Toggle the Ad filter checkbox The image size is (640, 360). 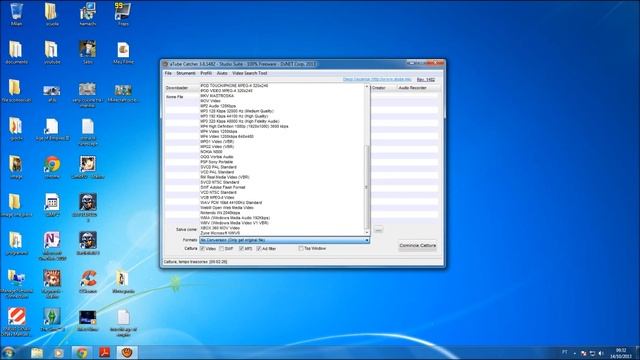(x=259, y=249)
